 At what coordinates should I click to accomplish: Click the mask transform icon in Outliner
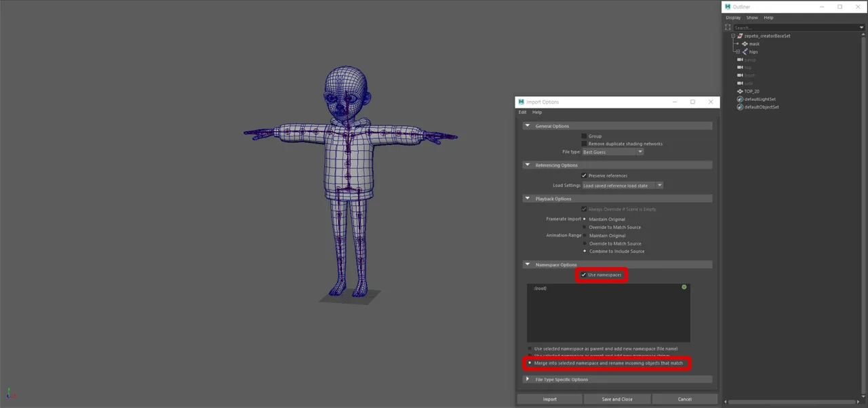point(744,43)
